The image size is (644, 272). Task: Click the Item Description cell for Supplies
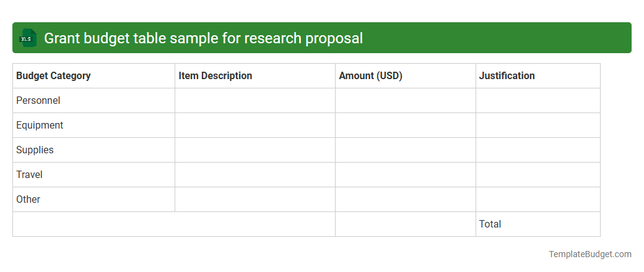tap(255, 150)
